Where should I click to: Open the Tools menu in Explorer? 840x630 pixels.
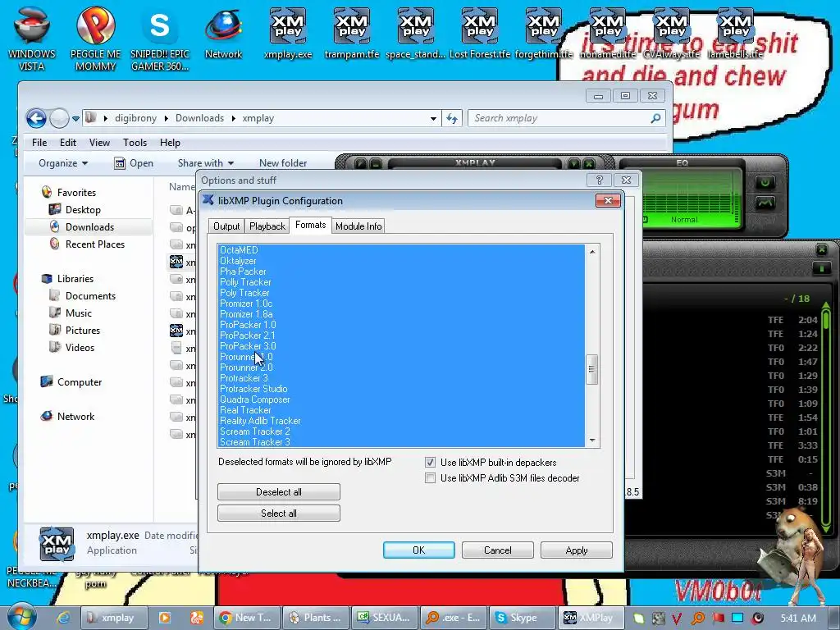135,143
